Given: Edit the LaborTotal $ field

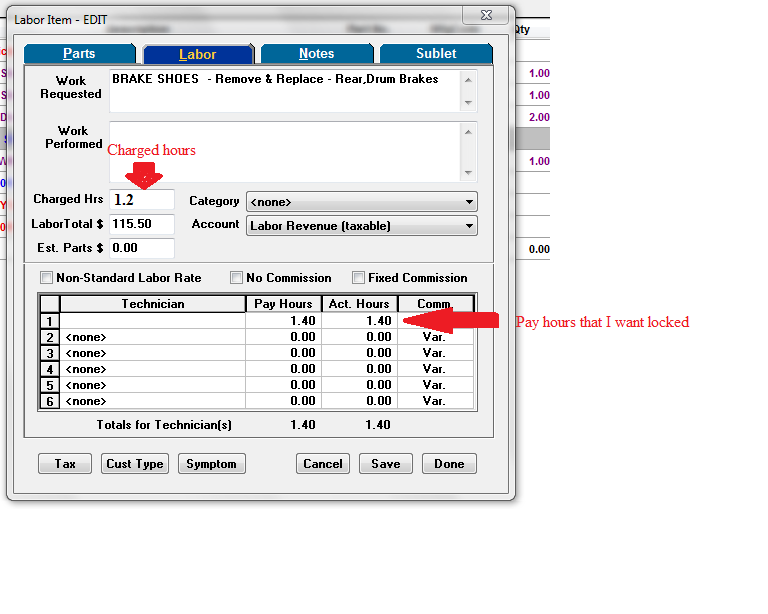Looking at the screenshot, I should click(142, 224).
